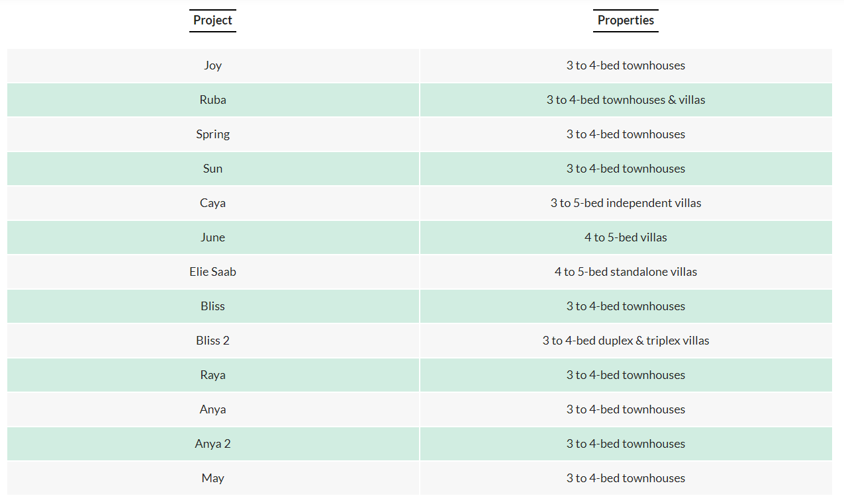Viewport: 844px width, 504px height.
Task: Select "4 to 5-bed standalone villas" text
Action: click(626, 272)
